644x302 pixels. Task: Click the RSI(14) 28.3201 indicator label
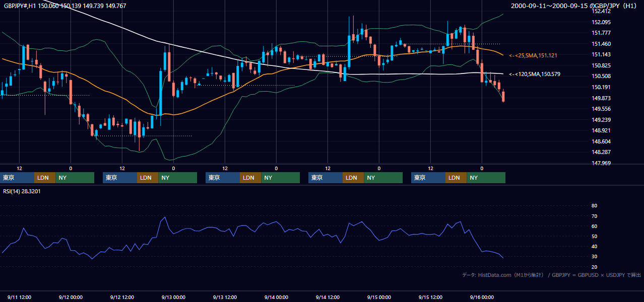click(x=22, y=191)
